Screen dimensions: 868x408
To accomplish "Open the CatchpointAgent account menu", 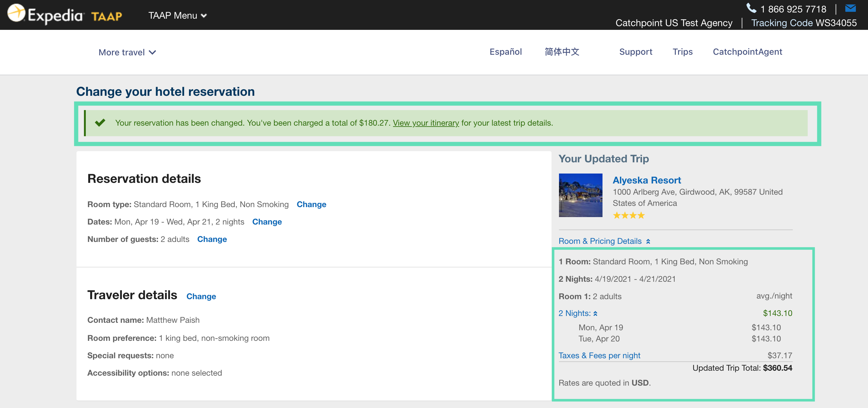I will click(x=747, y=52).
